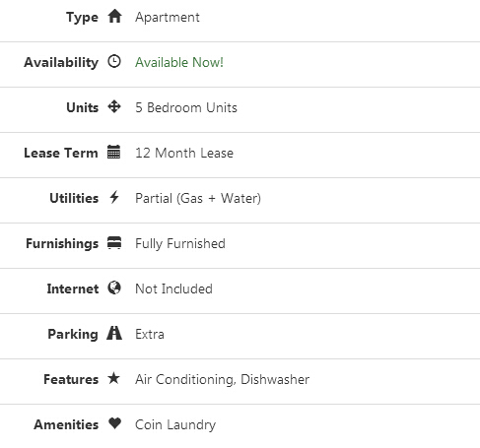Click the clock icon beside Availability

pyautogui.click(x=114, y=61)
